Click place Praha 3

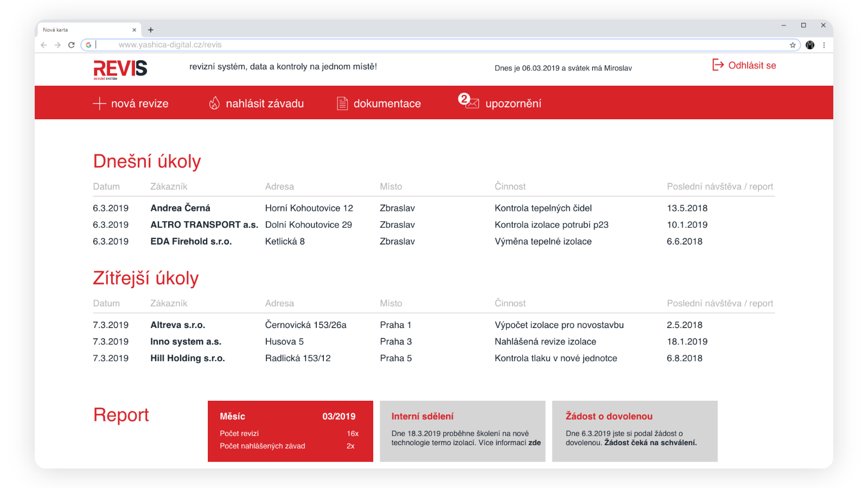tap(395, 342)
